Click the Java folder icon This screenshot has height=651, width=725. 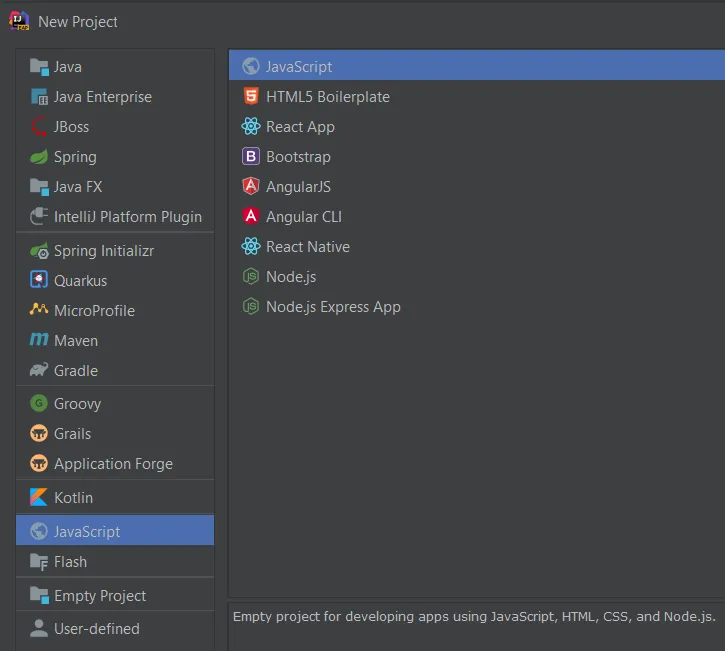coord(39,67)
